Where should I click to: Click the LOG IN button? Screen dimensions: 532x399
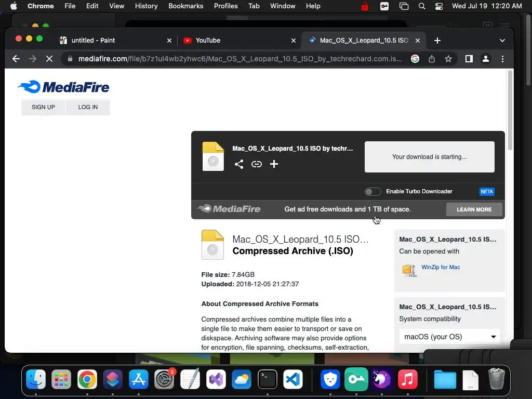[x=88, y=107]
